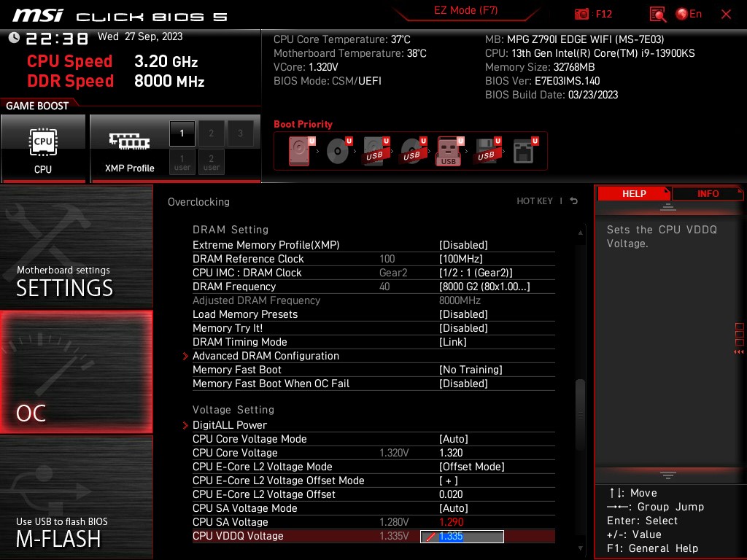Open the OC overclocking section
The image size is (747, 560).
tap(76, 372)
